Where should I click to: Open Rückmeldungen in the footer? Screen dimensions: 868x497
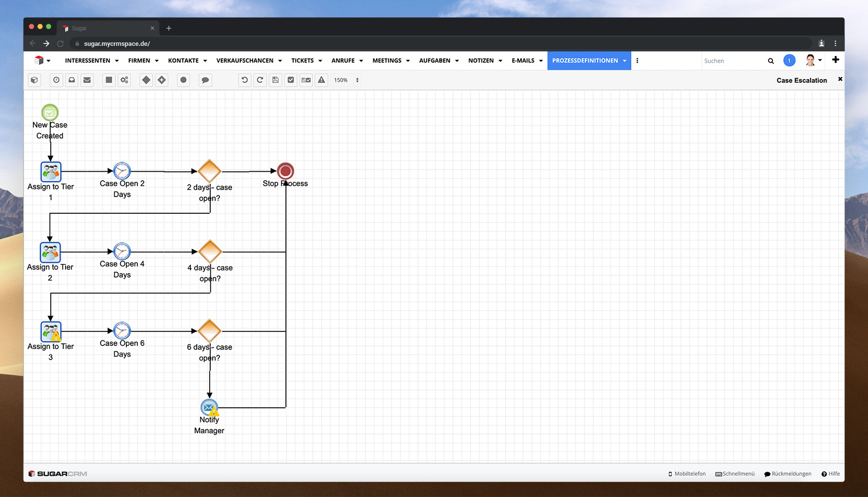coord(788,474)
